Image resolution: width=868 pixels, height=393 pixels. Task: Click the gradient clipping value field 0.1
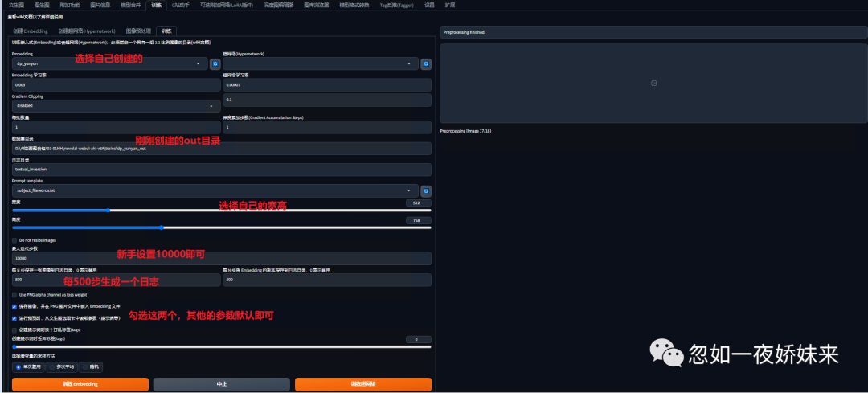pyautogui.click(x=326, y=100)
